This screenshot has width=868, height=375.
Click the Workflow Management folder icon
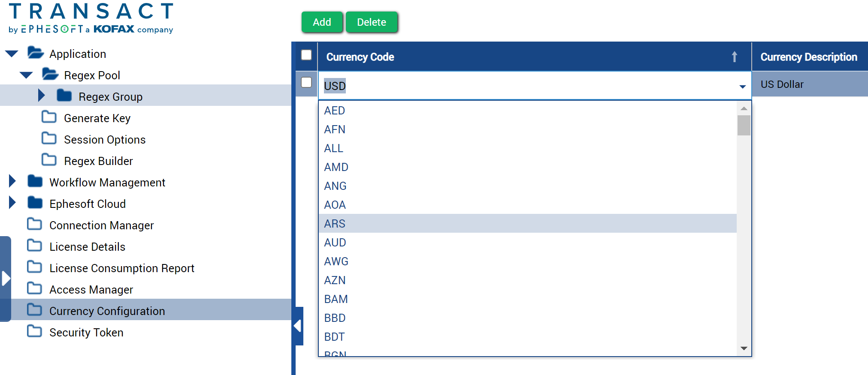[x=34, y=182]
